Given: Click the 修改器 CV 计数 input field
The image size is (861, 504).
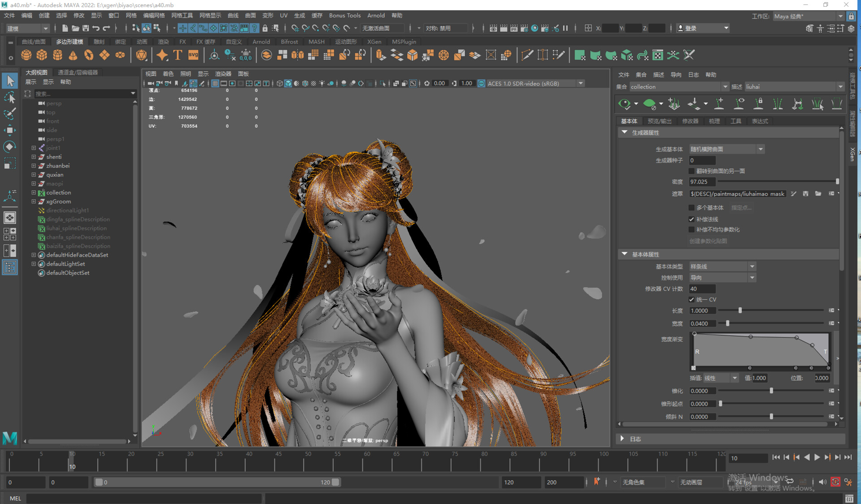Looking at the screenshot, I should [702, 289].
